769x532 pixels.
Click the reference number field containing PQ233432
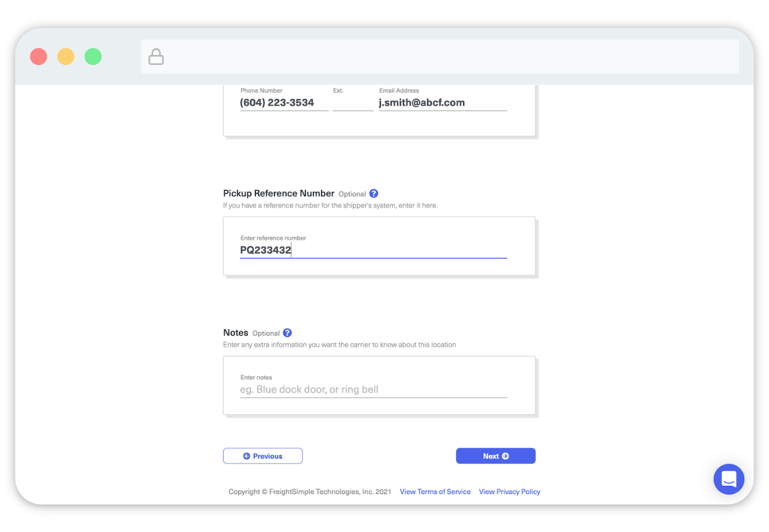tap(373, 250)
